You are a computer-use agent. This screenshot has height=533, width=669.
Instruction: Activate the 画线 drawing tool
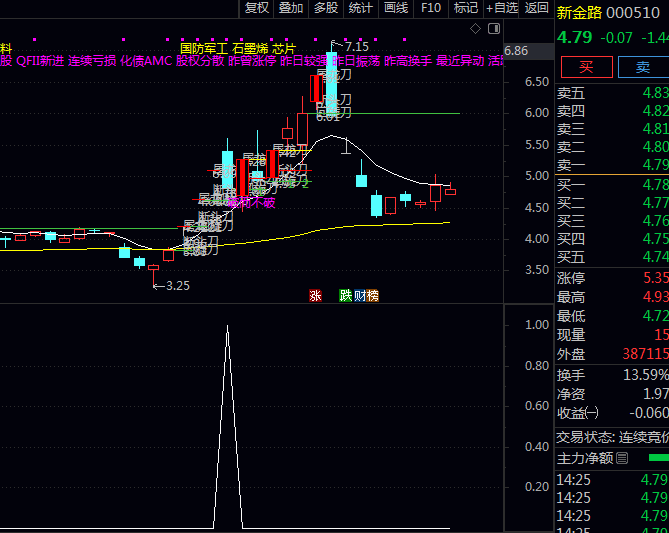point(396,8)
